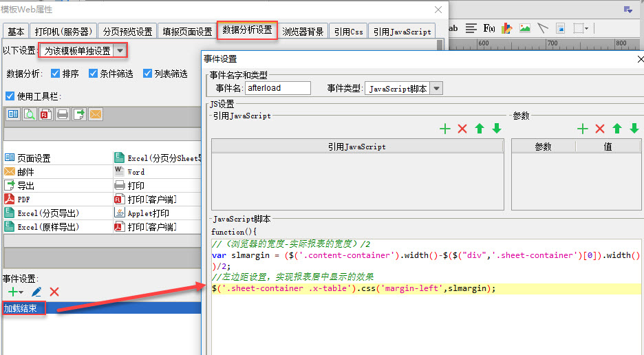Click the Flash print red toolbar icon

pos(46,114)
